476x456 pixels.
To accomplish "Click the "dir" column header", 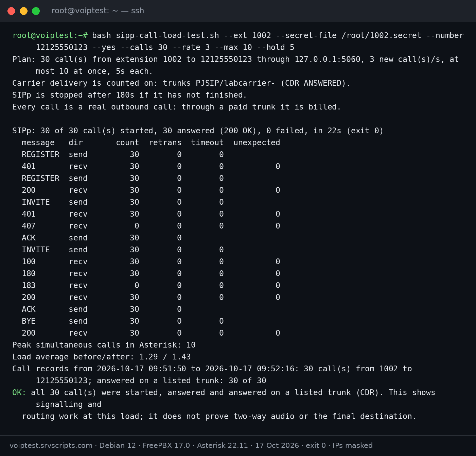I will [76, 142].
